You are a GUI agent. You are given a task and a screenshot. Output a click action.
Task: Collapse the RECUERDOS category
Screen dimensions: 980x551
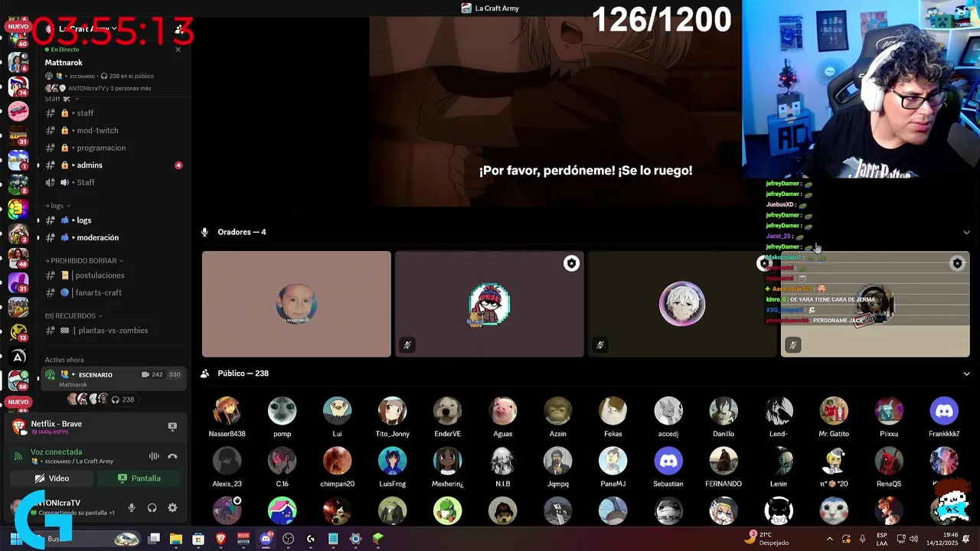[74, 315]
